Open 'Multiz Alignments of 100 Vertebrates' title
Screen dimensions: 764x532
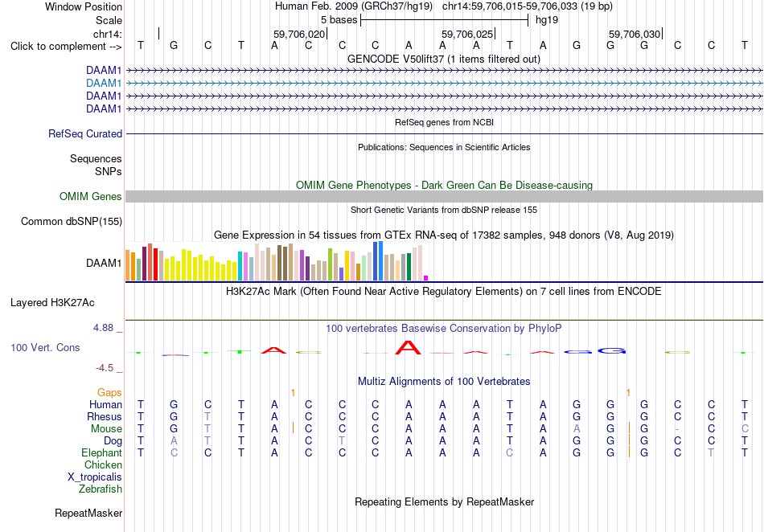click(x=444, y=382)
